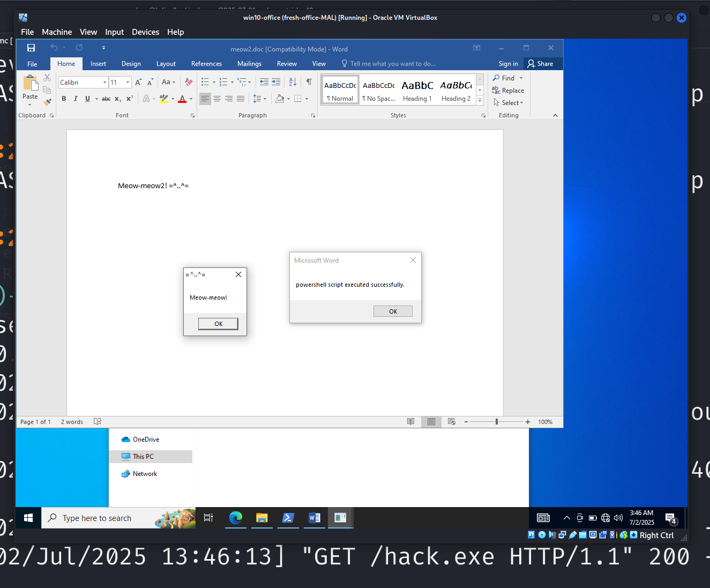Toggle Align Left paragraph button
This screenshot has height=588, width=710.
click(x=205, y=99)
